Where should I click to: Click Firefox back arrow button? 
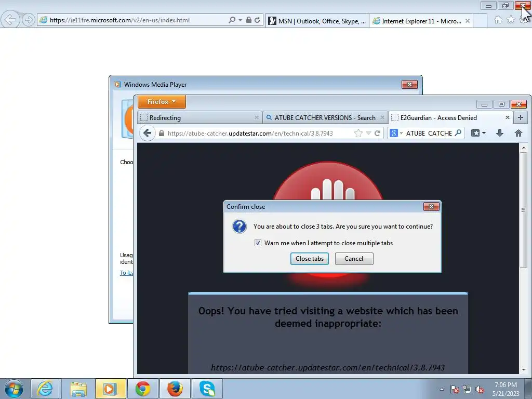(x=147, y=133)
